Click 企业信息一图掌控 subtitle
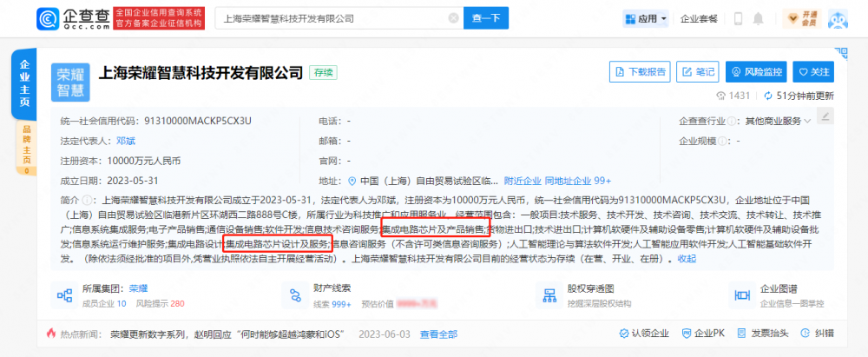This screenshot has height=357, width=868. [x=792, y=304]
